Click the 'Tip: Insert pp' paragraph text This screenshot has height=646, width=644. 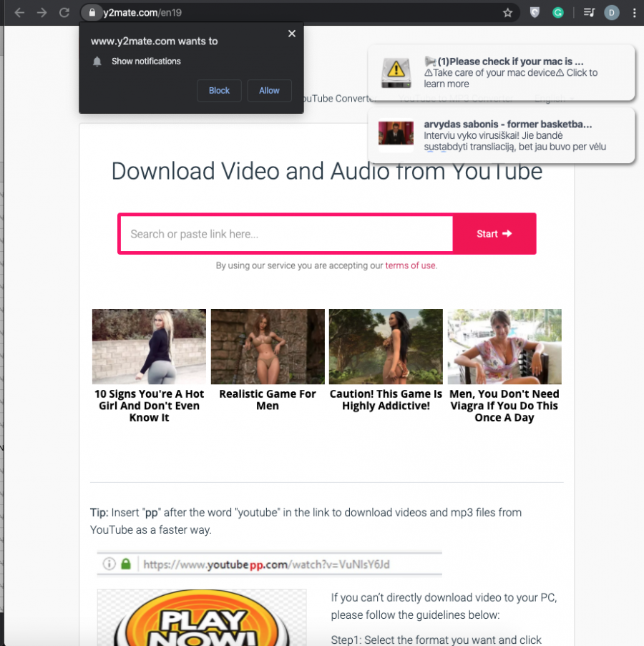(306, 522)
